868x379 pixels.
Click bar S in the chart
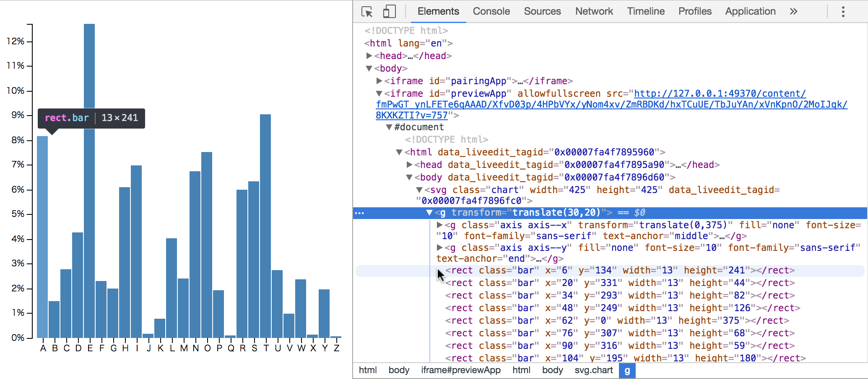pos(254,260)
